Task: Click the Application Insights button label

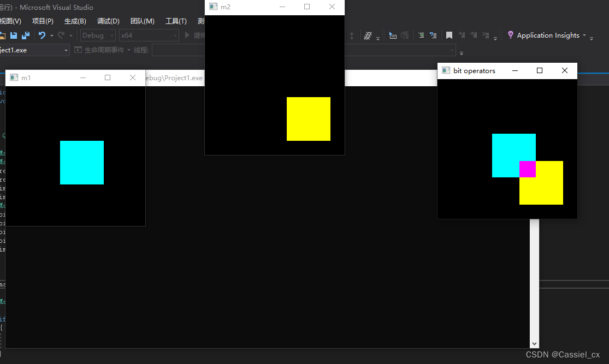Action: point(548,35)
